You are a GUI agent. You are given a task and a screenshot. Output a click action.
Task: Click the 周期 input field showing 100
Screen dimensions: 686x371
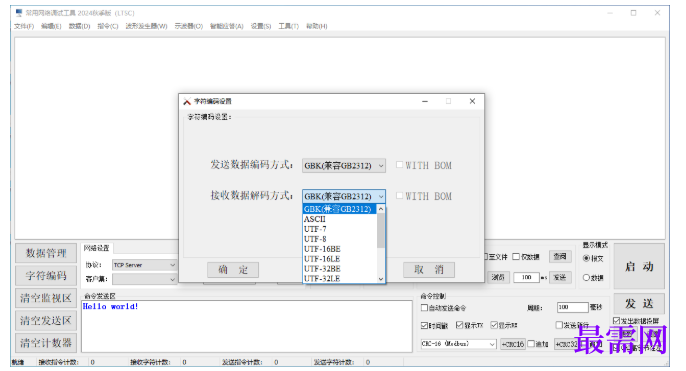(572, 308)
